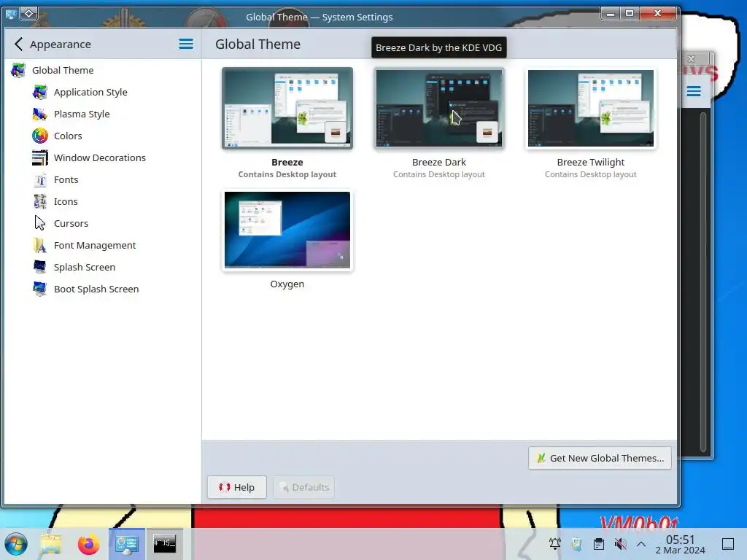
Task: Click the Plasma Style label
Action: click(82, 114)
